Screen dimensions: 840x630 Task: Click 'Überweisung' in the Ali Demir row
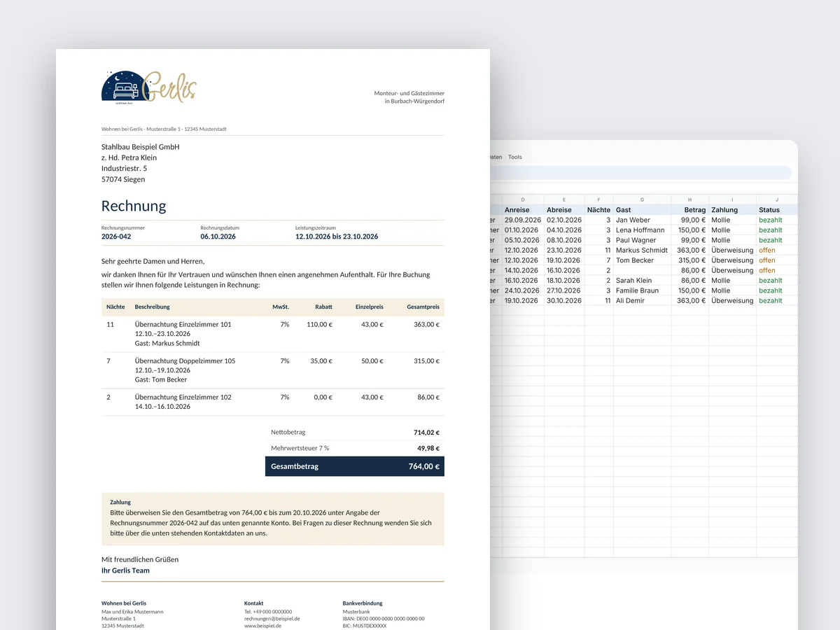point(732,300)
